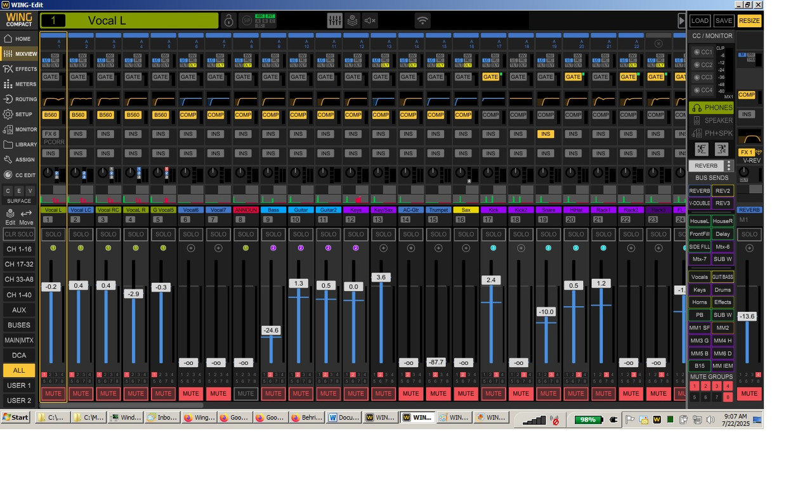The width and height of the screenshot is (812, 504).
Task: Click the Guitar channel fader handle at 1.3
Action: pyautogui.click(x=299, y=283)
